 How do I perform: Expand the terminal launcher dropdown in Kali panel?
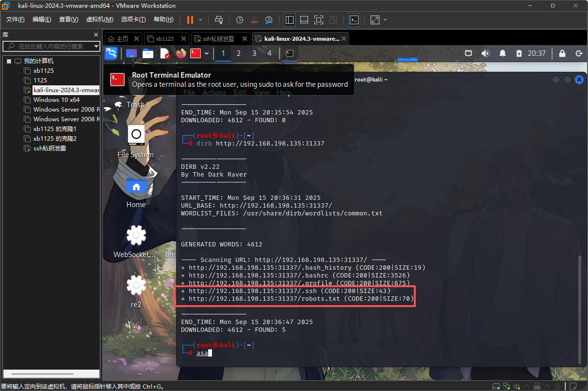[x=207, y=53]
